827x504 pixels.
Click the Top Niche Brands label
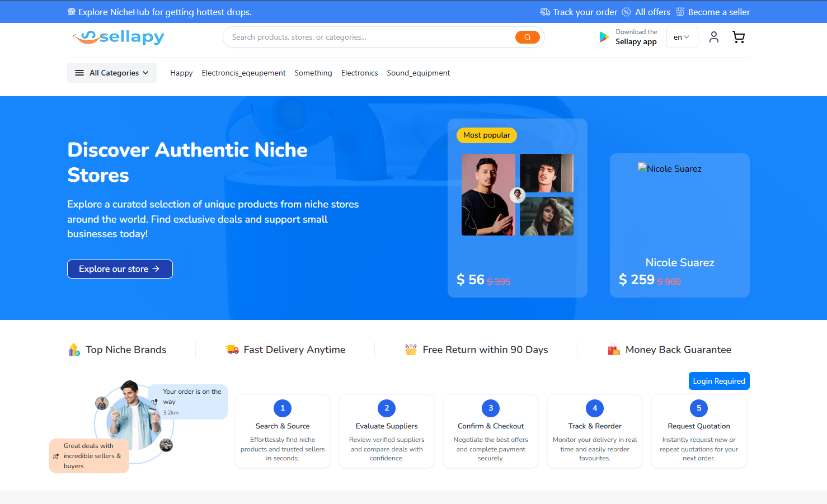click(x=126, y=350)
